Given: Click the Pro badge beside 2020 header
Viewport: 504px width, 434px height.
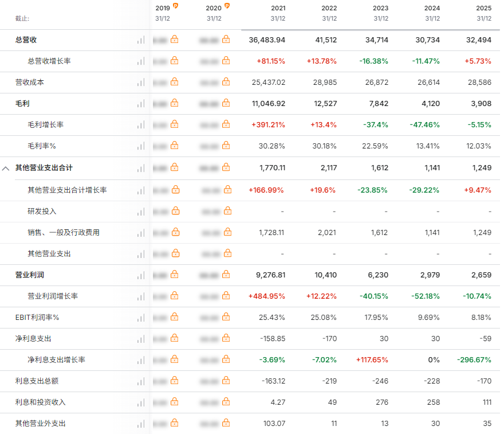Looking at the screenshot, I should coord(227,6).
